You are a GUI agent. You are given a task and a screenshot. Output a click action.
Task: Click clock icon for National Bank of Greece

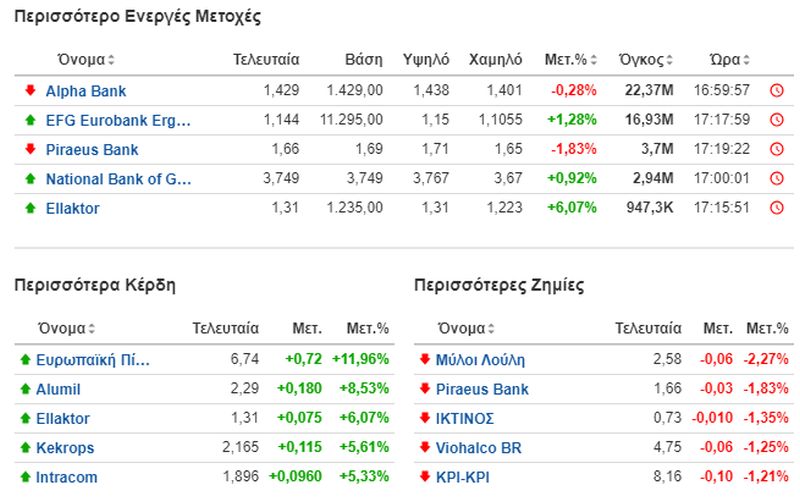tap(777, 179)
